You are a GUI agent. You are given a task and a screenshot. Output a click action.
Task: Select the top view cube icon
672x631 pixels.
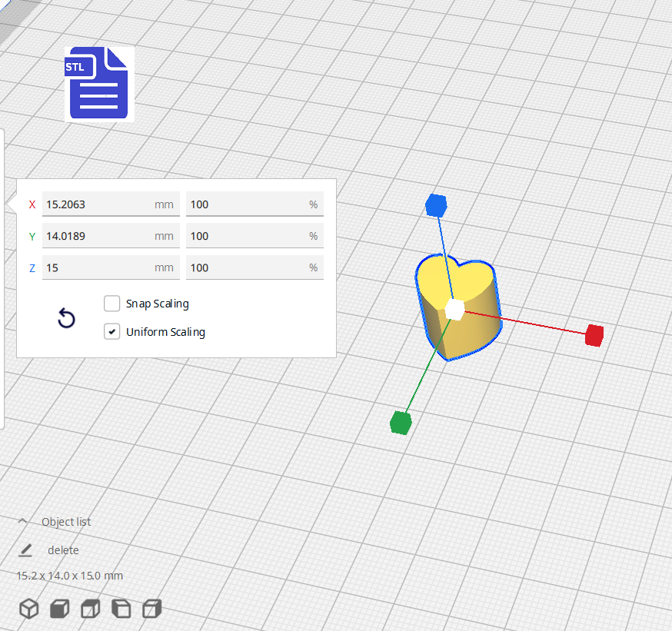pos(91,609)
